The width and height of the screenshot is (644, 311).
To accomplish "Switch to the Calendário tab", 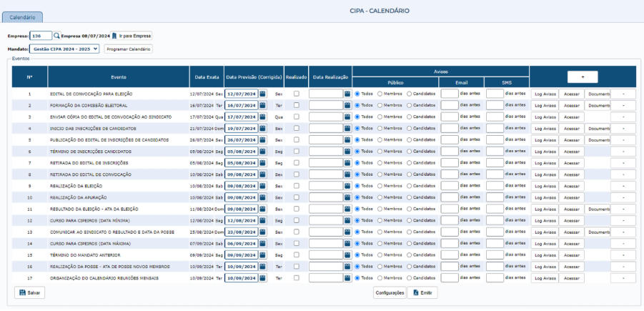I will click(x=22, y=16).
